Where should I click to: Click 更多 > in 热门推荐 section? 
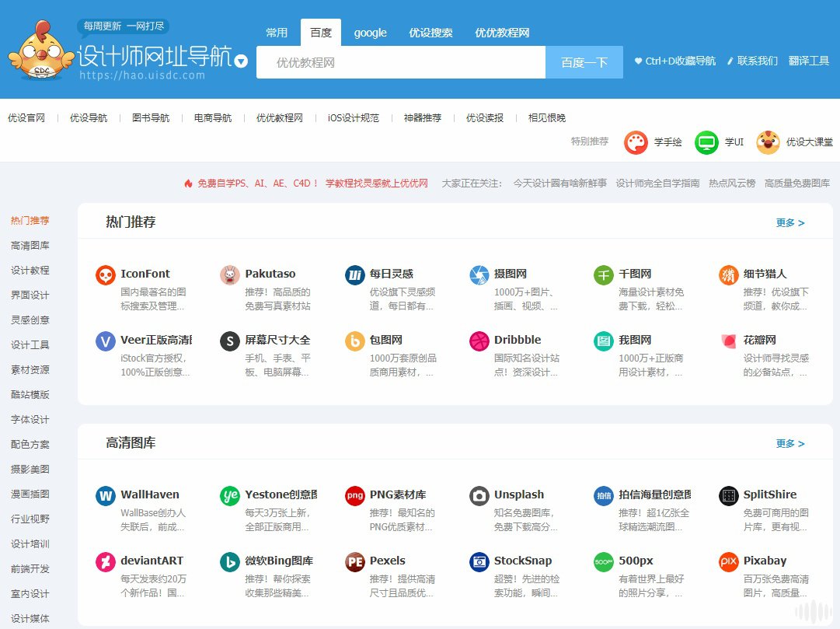tap(790, 223)
